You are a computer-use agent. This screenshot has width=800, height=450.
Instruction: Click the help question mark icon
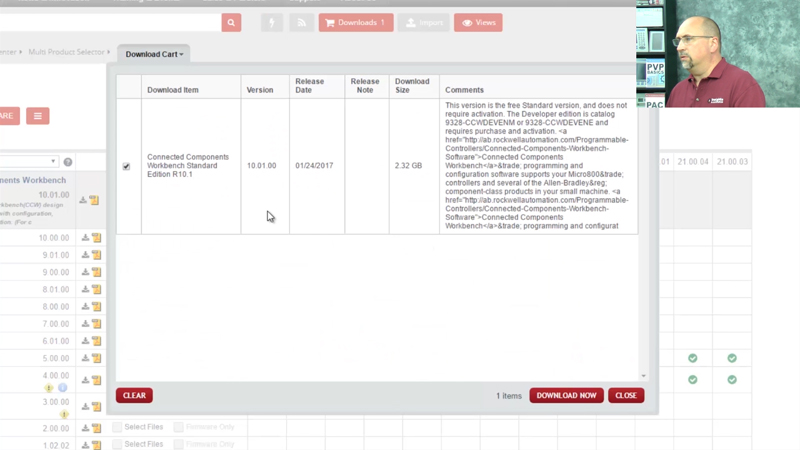pos(68,161)
